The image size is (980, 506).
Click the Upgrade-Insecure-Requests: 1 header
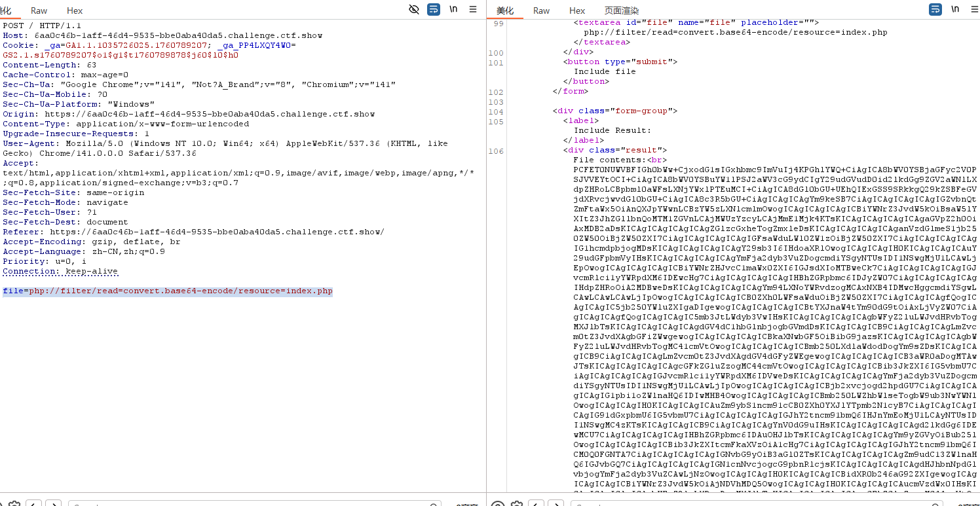tap(76, 134)
